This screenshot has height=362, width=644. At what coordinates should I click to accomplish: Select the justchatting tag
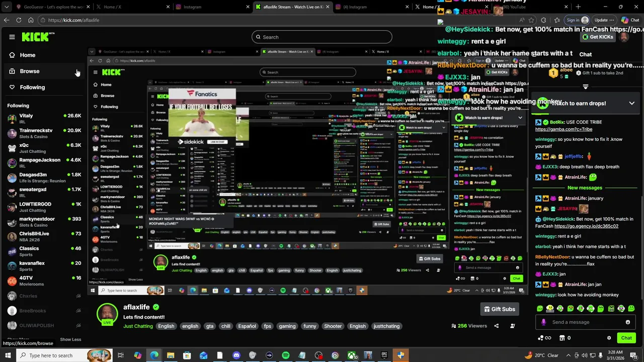point(386,326)
